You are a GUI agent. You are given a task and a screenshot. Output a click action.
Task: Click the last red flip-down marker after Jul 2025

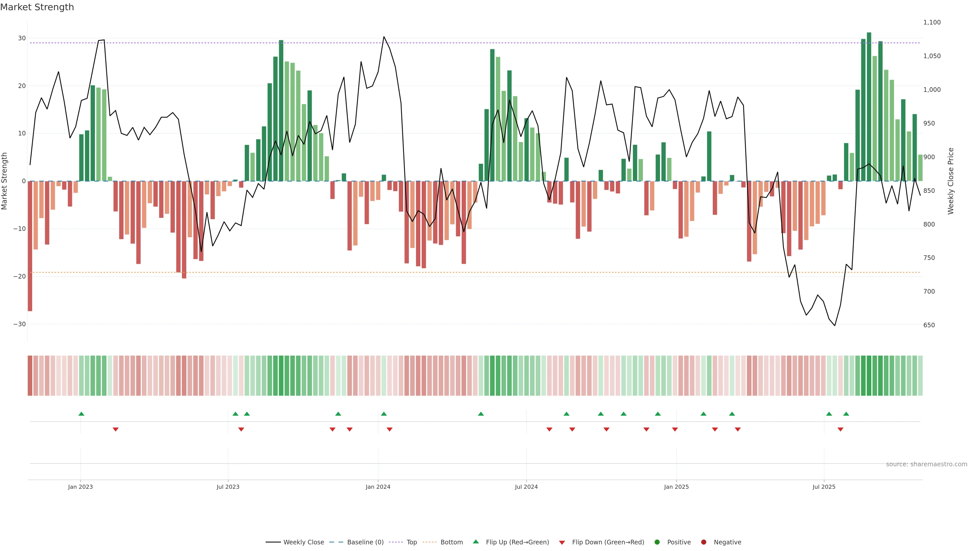point(840,429)
